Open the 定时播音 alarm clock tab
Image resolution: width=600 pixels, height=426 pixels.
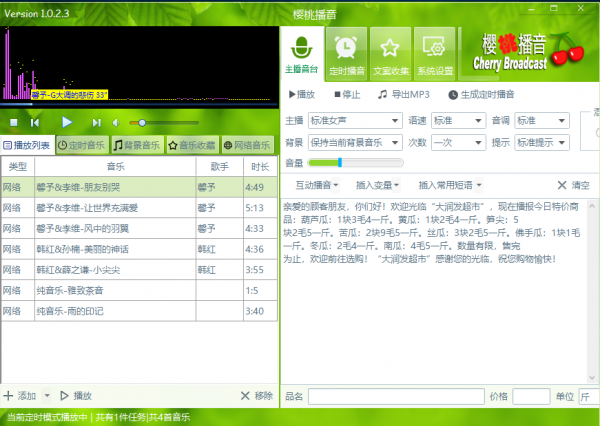[x=347, y=54]
